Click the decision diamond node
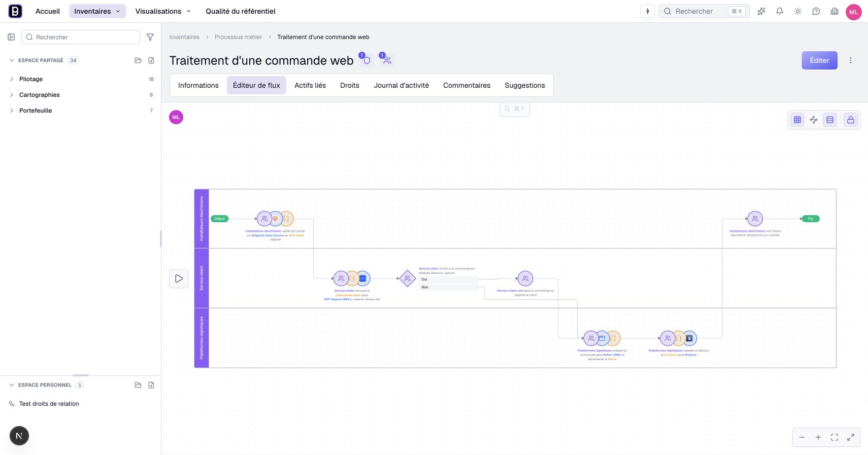Image resolution: width=868 pixels, height=455 pixels. click(408, 278)
